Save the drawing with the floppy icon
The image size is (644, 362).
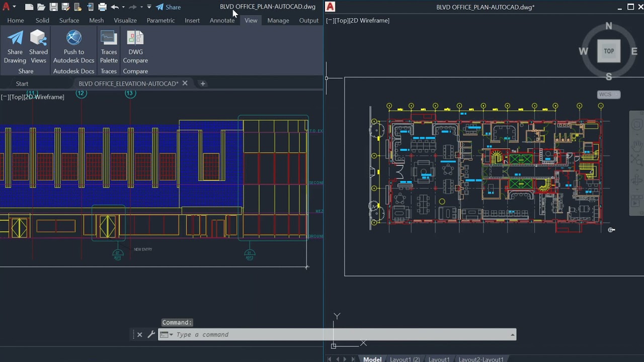coord(53,7)
